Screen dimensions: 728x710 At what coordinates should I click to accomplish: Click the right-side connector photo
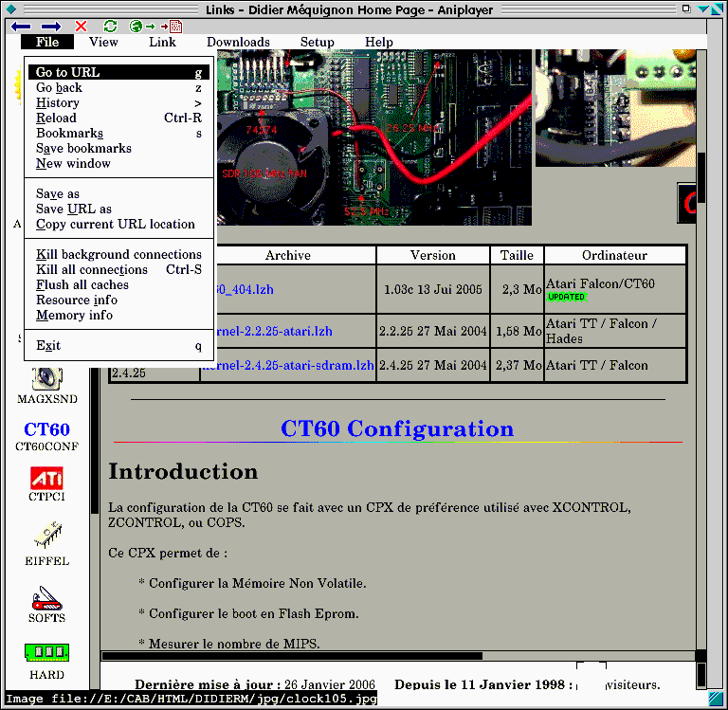(x=615, y=108)
